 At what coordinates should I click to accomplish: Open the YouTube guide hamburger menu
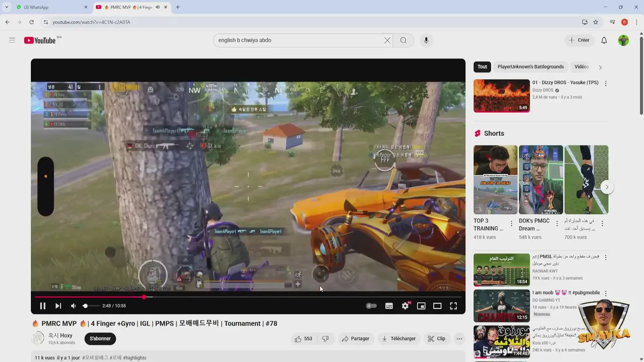click(x=12, y=40)
